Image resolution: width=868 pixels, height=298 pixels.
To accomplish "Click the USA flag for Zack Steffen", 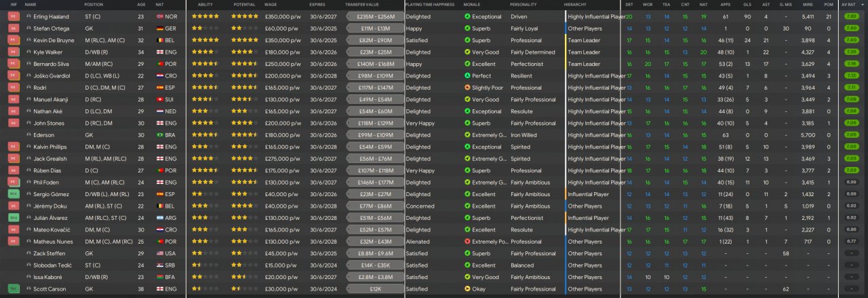I will pyautogui.click(x=159, y=253).
